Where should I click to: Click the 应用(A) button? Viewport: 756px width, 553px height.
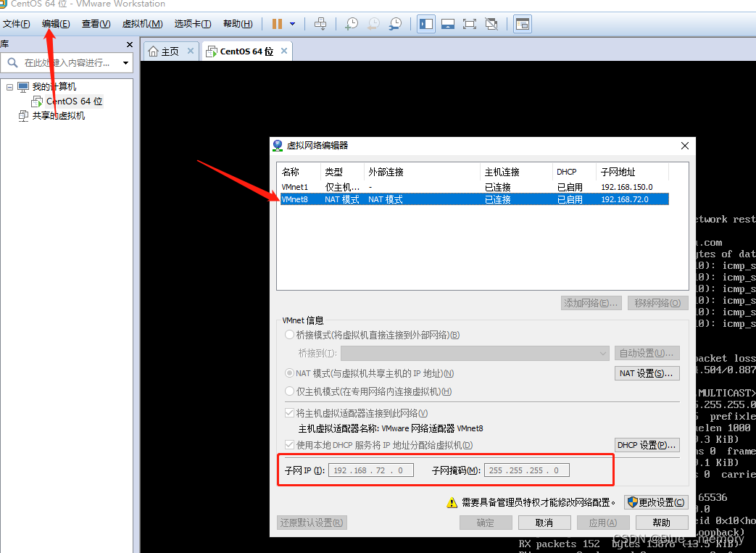(x=603, y=523)
